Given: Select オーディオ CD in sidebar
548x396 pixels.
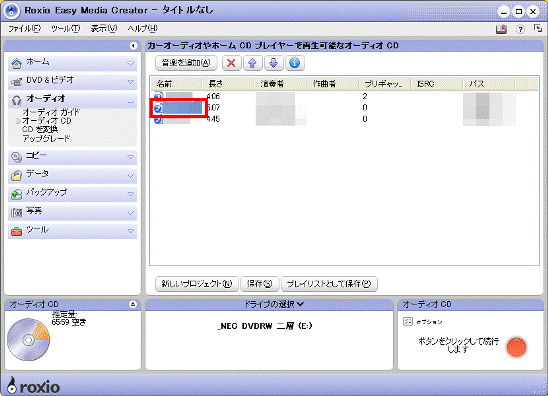Looking at the screenshot, I should click(47, 121).
